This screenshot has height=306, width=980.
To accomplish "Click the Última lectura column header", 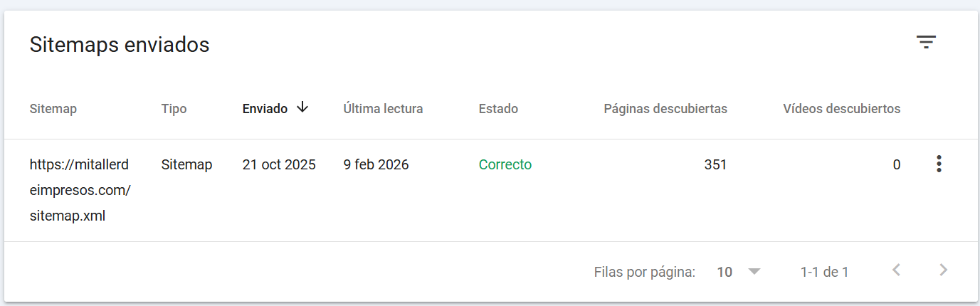I will [x=383, y=109].
